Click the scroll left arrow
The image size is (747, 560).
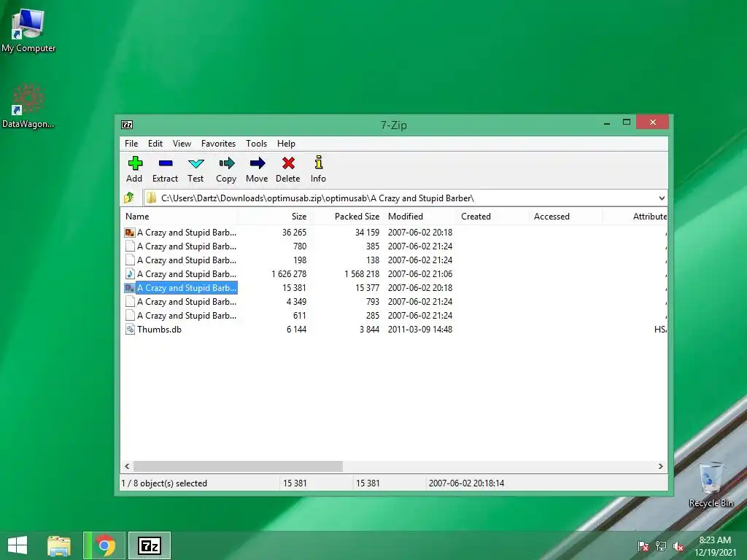click(x=127, y=466)
